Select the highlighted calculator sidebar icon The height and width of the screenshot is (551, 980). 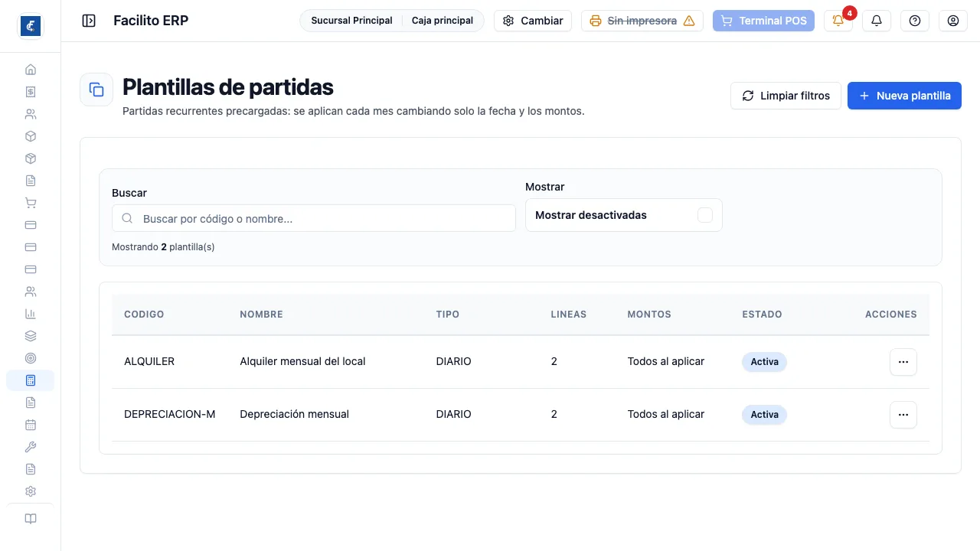click(x=31, y=380)
